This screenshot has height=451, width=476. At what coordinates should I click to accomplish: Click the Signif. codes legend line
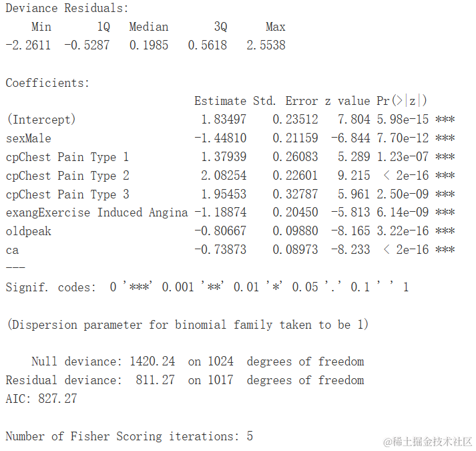pos(207,287)
